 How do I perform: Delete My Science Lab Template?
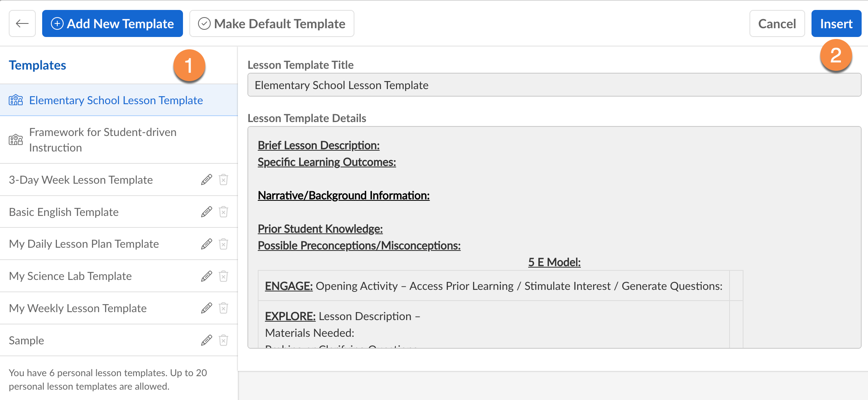224,276
